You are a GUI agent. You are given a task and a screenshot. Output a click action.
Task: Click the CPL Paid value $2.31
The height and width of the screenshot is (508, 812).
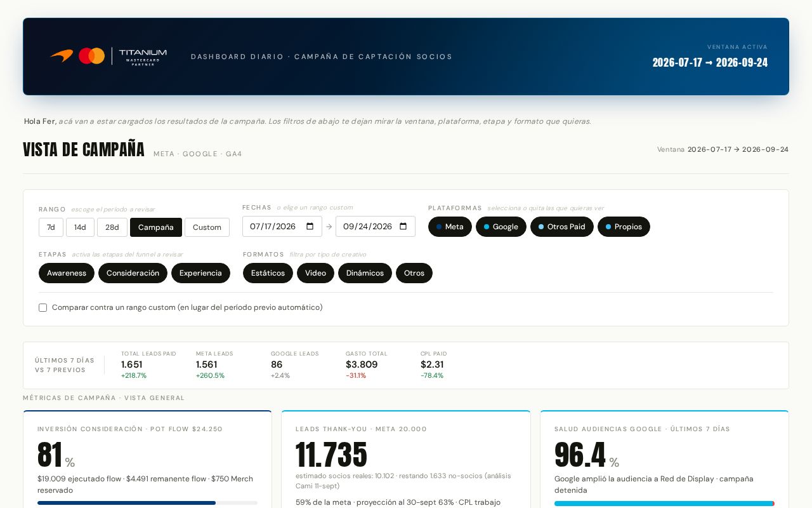pyautogui.click(x=432, y=364)
